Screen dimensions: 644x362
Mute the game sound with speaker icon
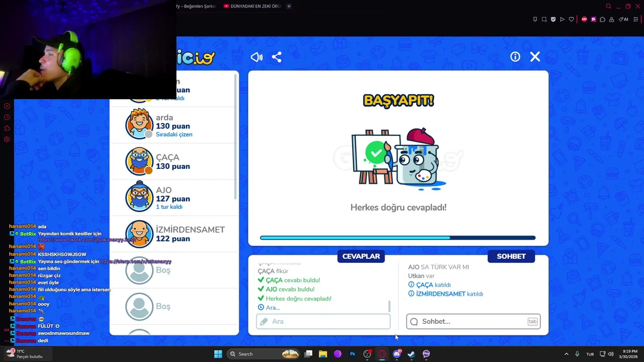click(257, 57)
